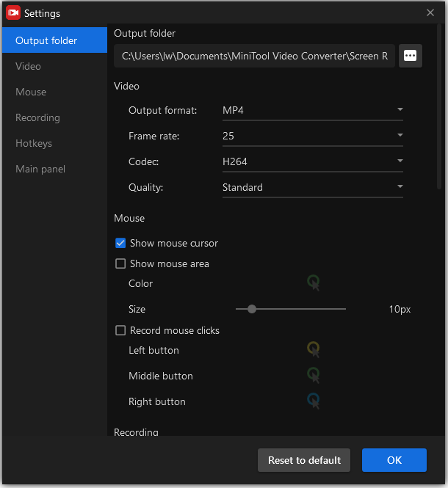This screenshot has width=448, height=488.
Task: Click the output folder path field
Action: click(x=254, y=56)
